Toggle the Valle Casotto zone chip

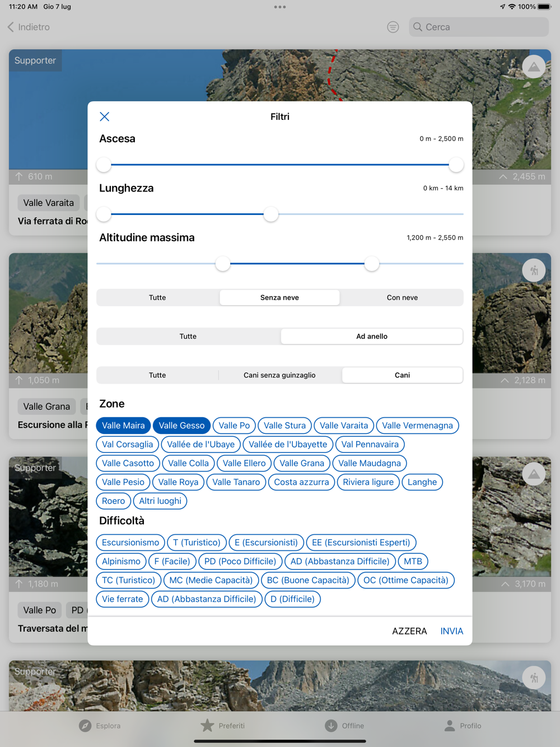click(128, 463)
